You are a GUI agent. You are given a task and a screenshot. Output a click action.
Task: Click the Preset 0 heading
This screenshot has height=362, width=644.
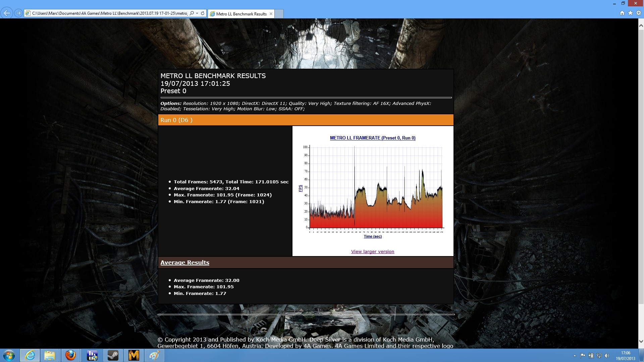(x=173, y=91)
